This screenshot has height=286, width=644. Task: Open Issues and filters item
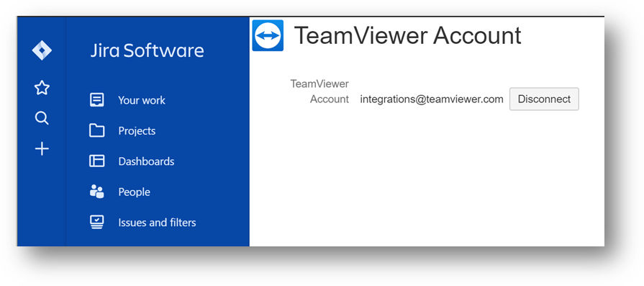tap(157, 223)
